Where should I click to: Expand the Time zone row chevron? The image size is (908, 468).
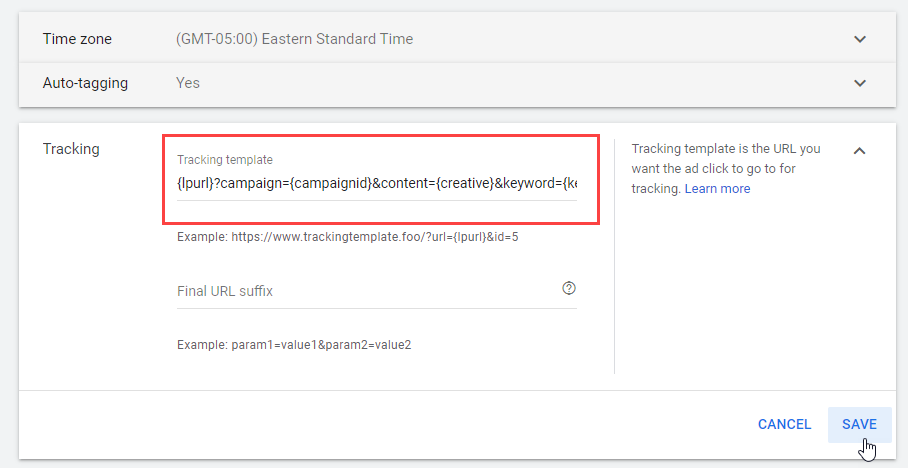coord(860,39)
